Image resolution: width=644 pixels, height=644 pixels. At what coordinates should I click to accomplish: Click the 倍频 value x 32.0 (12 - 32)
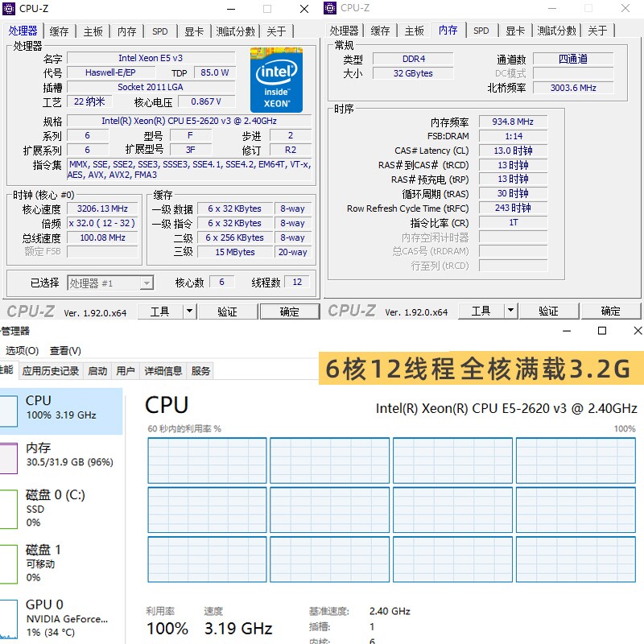click(102, 223)
